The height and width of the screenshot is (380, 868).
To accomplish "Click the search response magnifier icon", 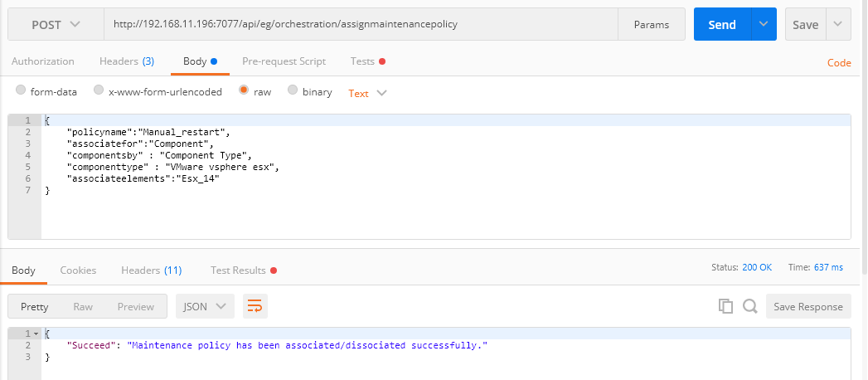I will pos(750,306).
